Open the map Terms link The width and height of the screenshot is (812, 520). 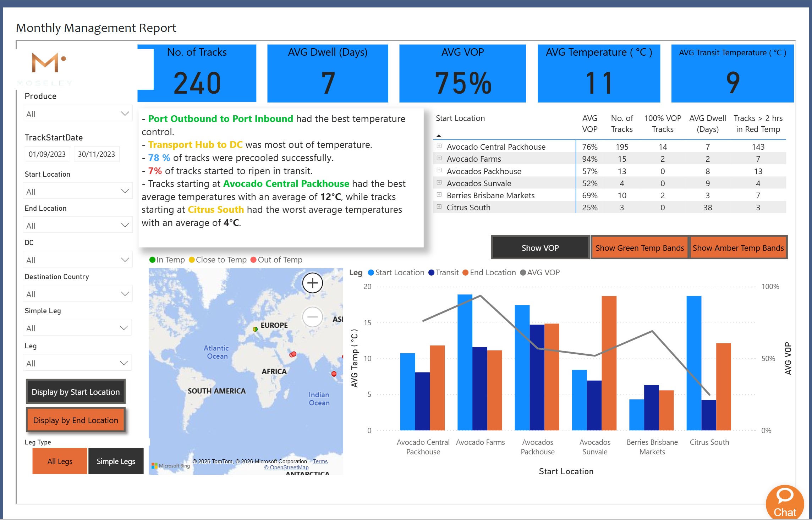320,461
